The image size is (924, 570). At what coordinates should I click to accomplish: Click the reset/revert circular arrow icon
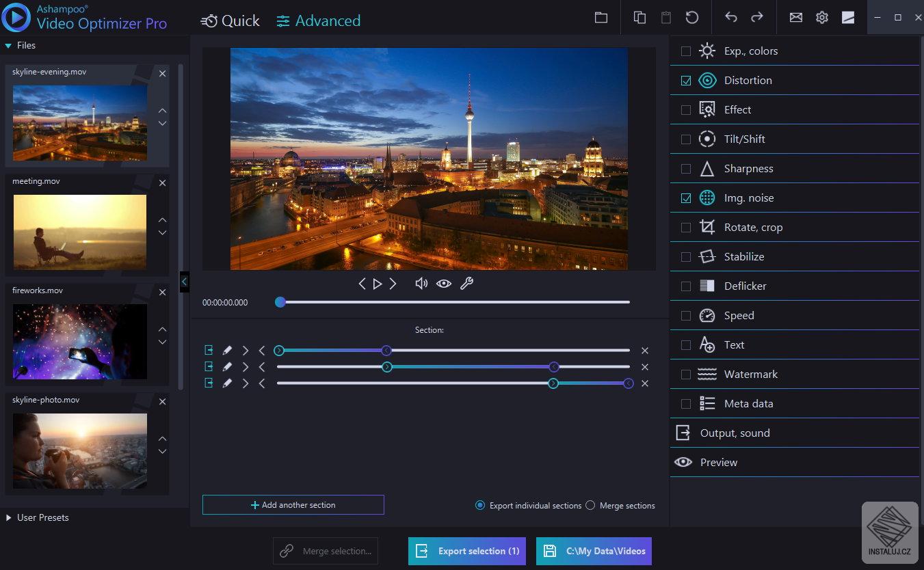point(692,18)
